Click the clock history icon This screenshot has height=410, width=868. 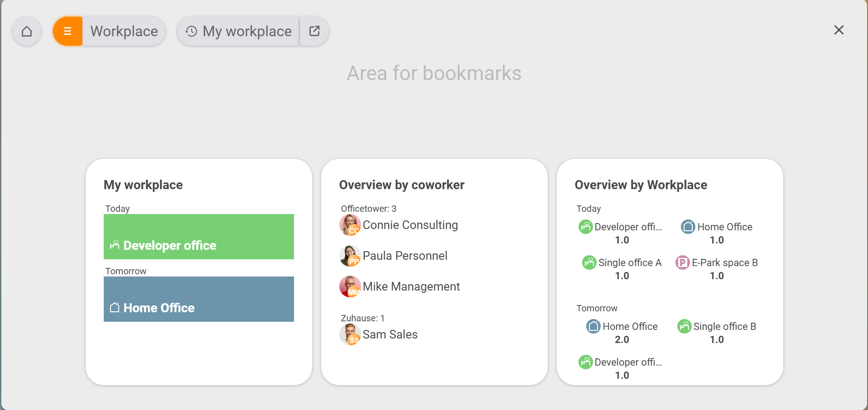coord(191,31)
